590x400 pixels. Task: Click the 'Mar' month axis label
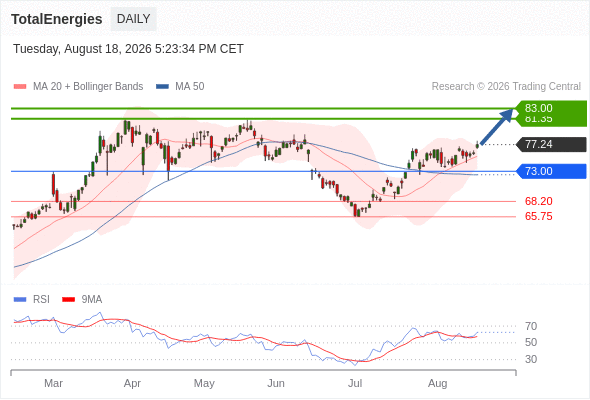53,383
